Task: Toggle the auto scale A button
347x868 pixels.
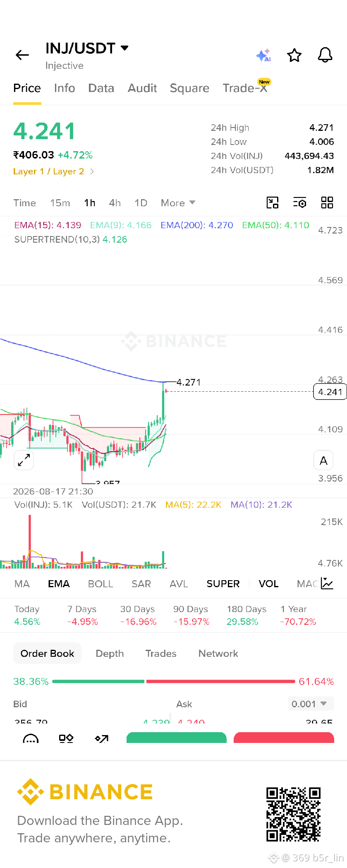Action: pyautogui.click(x=323, y=460)
